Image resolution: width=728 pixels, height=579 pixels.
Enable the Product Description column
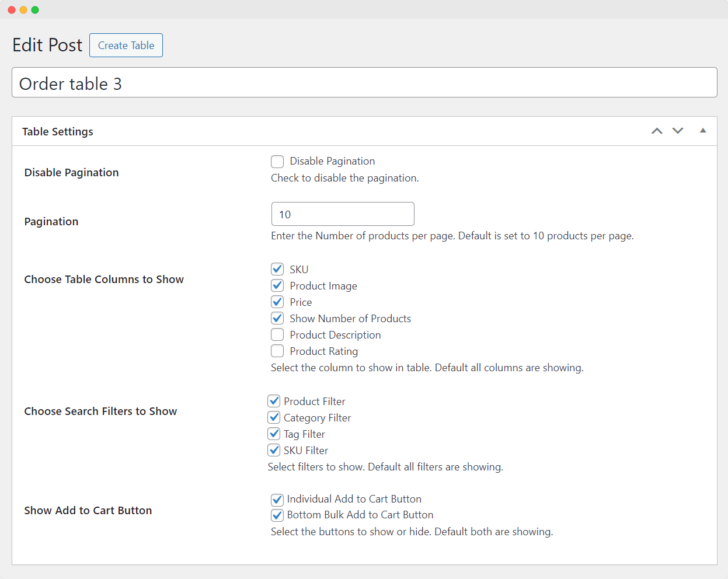[277, 334]
